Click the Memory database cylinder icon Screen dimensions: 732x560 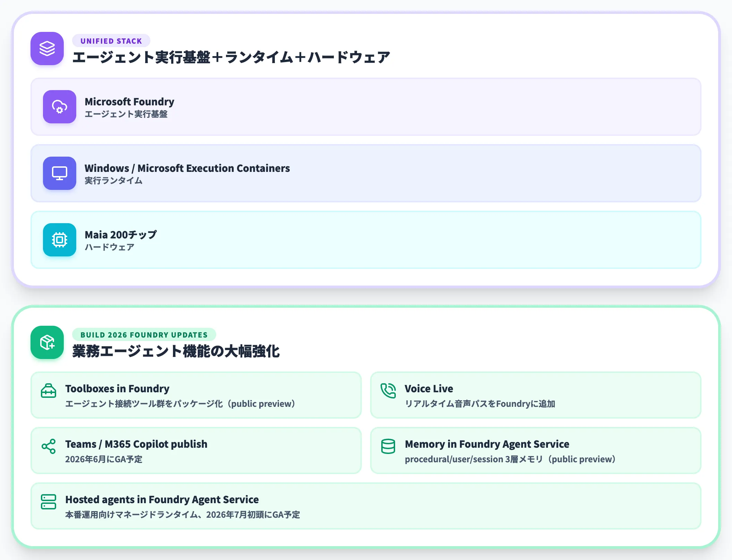point(388,446)
